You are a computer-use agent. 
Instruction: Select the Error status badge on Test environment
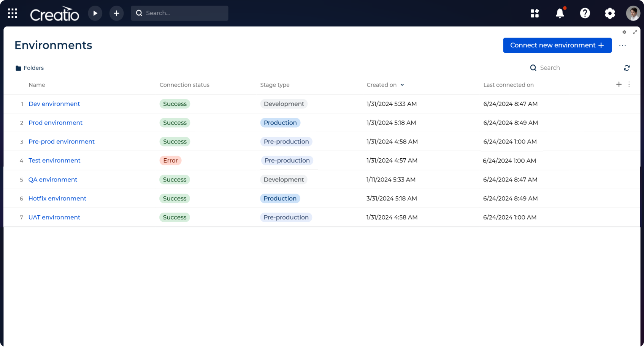[x=170, y=160]
